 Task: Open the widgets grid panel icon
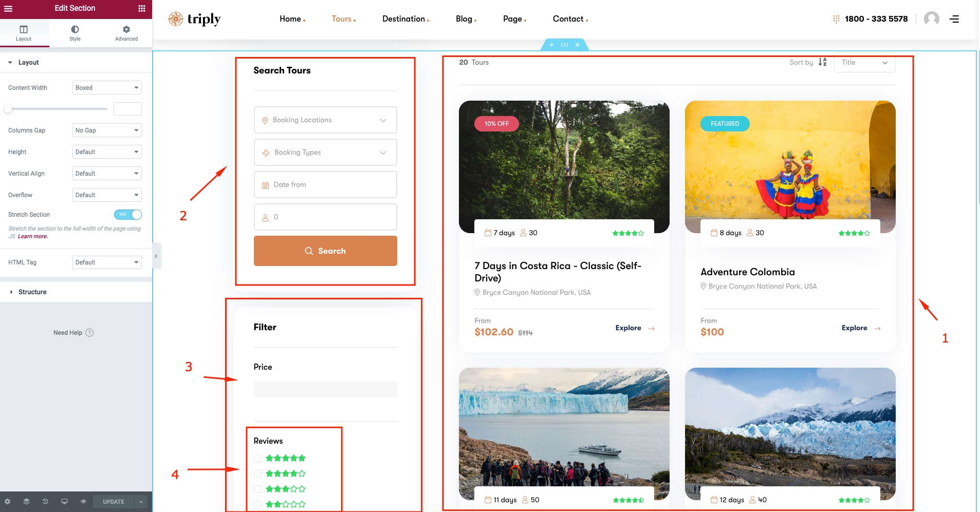(x=142, y=9)
